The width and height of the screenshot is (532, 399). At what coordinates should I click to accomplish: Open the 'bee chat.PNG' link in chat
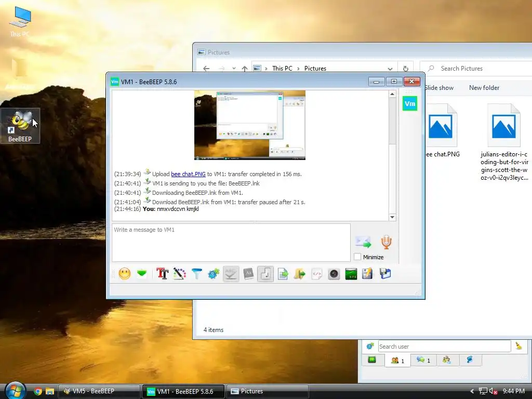click(x=188, y=174)
